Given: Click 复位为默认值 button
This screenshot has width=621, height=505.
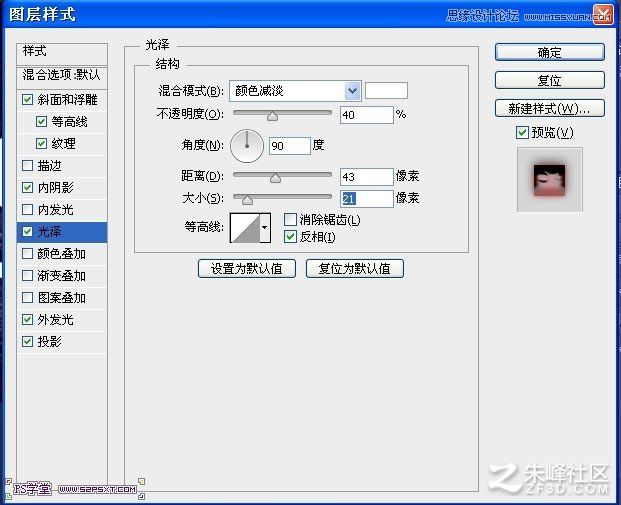Looking at the screenshot, I should coord(355,269).
